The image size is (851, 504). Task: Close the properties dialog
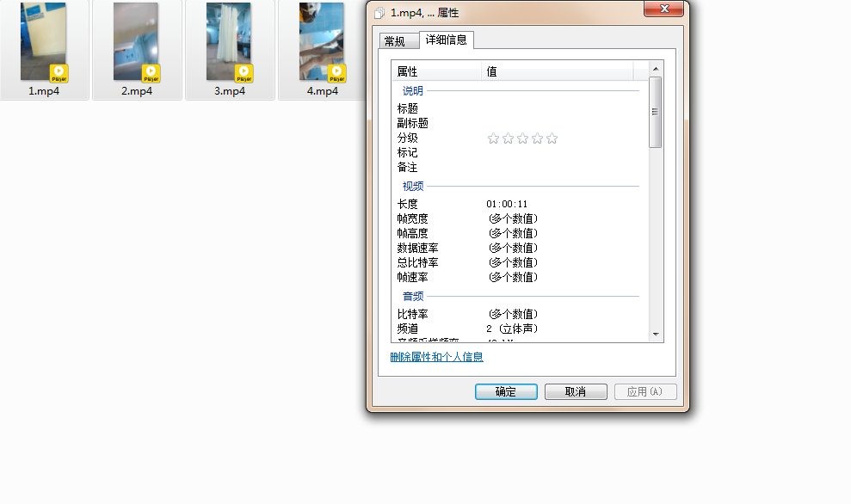[663, 9]
